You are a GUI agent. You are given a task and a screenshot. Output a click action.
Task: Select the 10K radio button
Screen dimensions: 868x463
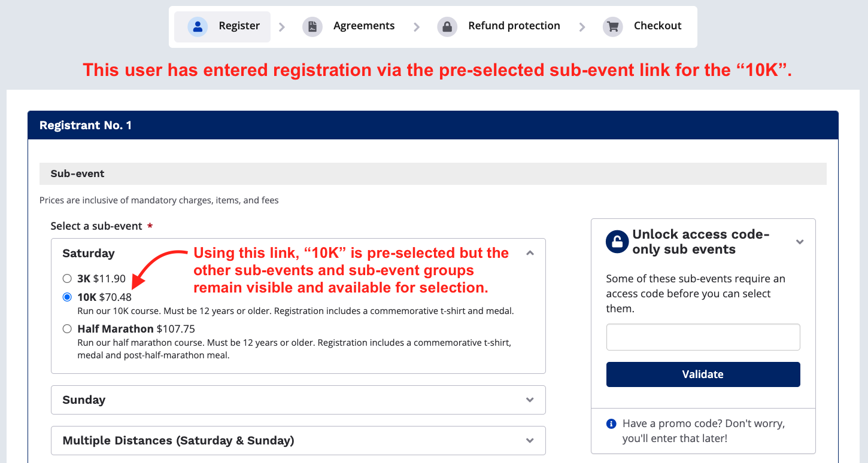click(x=67, y=297)
